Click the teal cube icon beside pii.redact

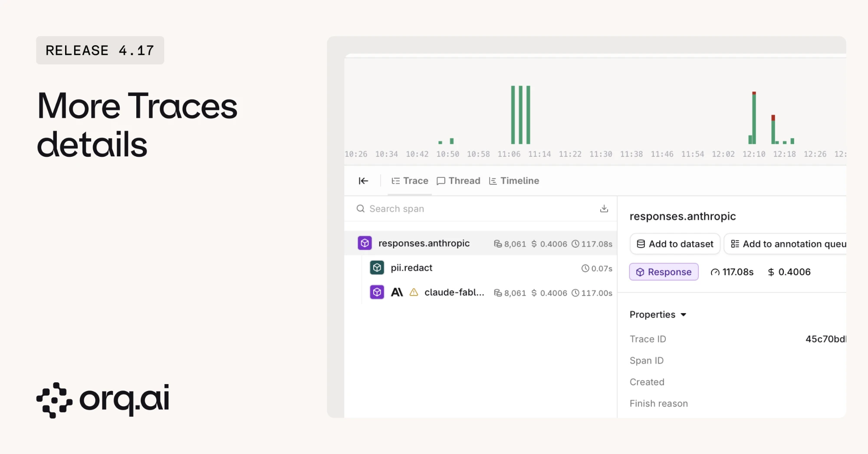[377, 267]
